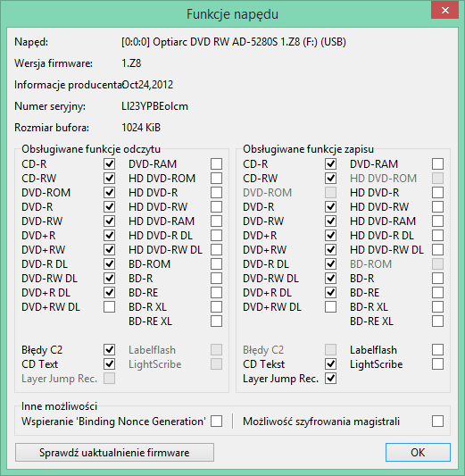The width and height of the screenshot is (465, 476).
Task: Toggle LightScribe write checkbox
Action: 437,364
